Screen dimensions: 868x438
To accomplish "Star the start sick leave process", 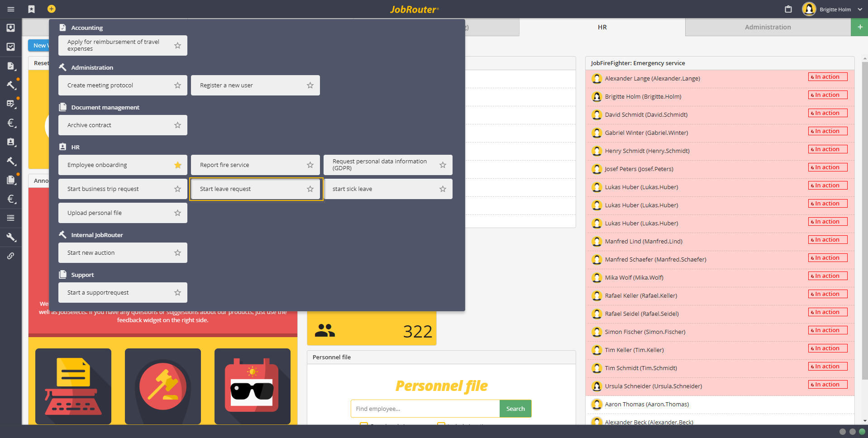I will (x=443, y=189).
